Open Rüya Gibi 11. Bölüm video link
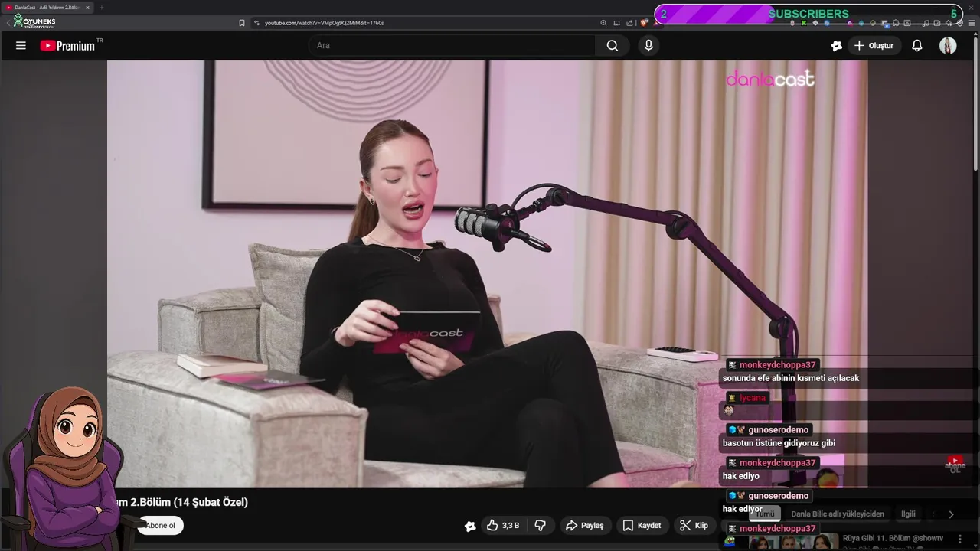Viewport: 980px width, 551px height. point(893,539)
